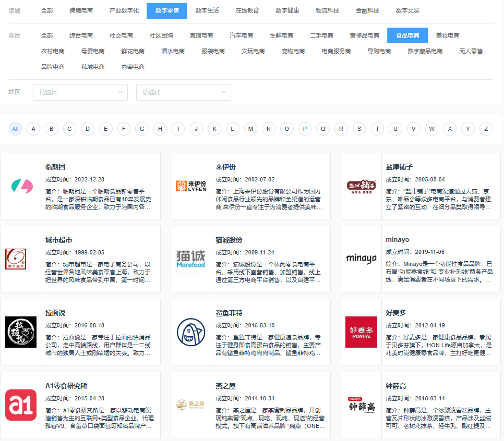The image size is (504, 441).
Task: Filter companies by letter L
Action: tap(232, 129)
